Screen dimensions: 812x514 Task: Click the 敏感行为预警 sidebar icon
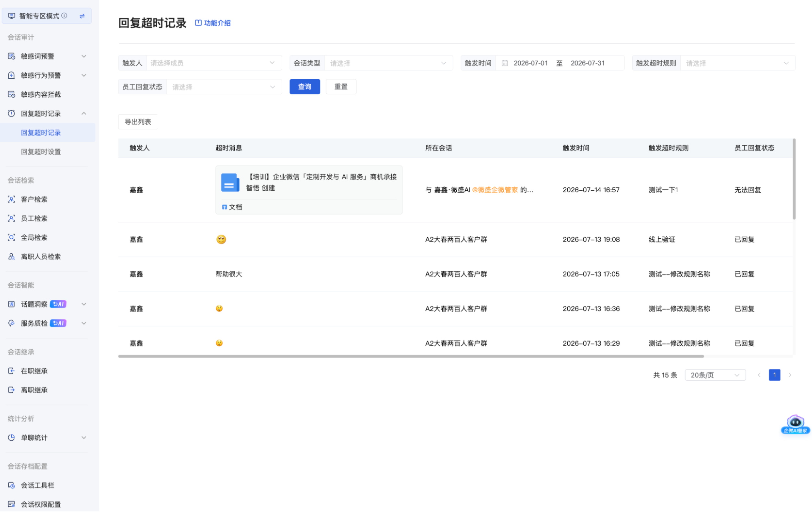pos(11,75)
